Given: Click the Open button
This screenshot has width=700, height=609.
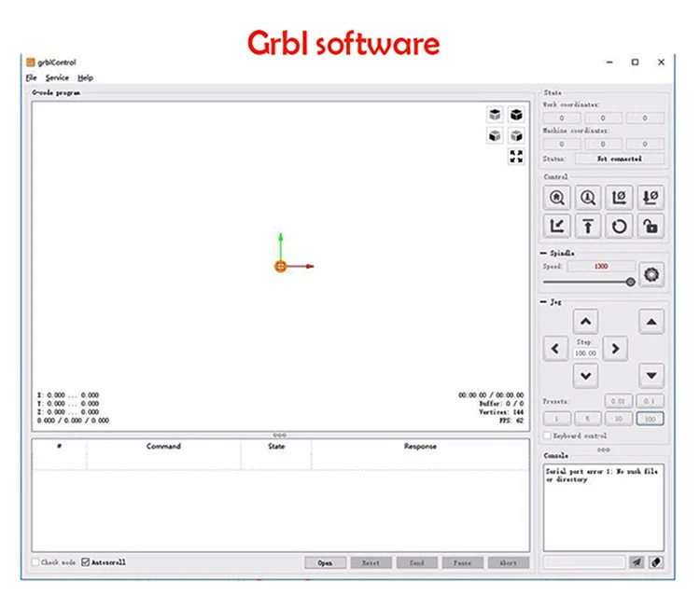Looking at the screenshot, I should pyautogui.click(x=325, y=562).
